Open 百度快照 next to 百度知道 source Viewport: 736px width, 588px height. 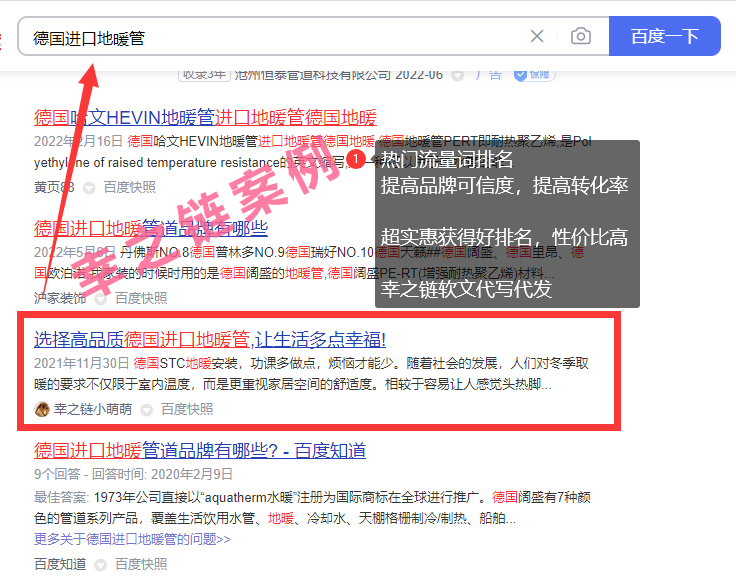click(141, 564)
